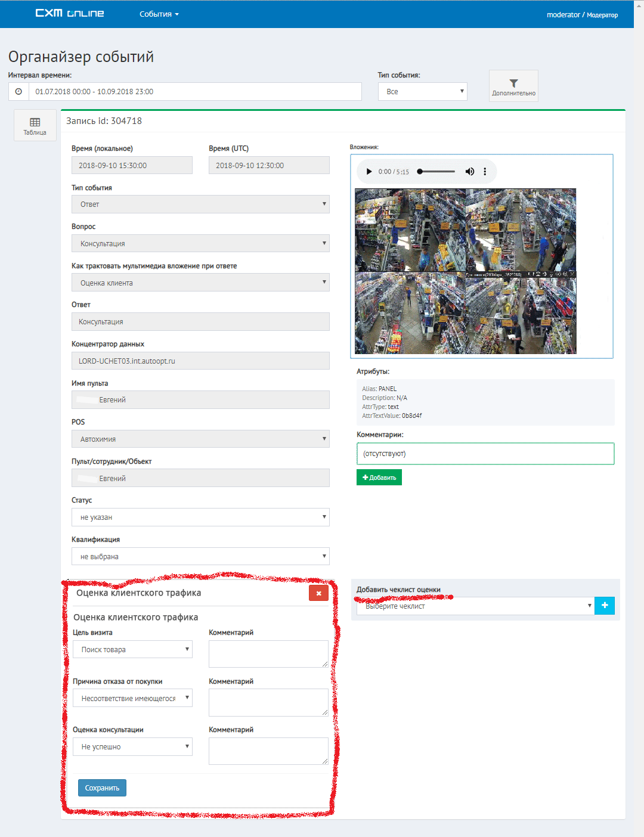Open the Статус dropdown
644x837 pixels.
click(200, 517)
